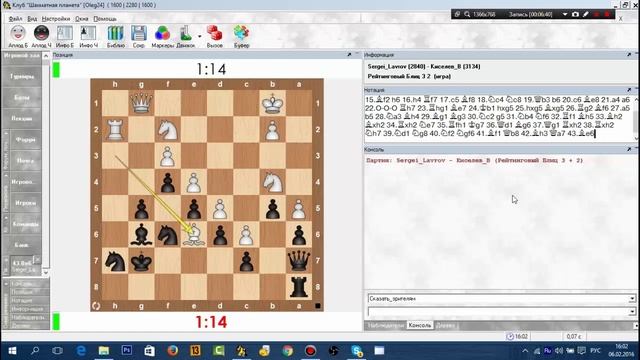This screenshot has width=640, height=360.
Task: Click the 'Аплод Ч' black smiley icon
Action: (x=41, y=33)
